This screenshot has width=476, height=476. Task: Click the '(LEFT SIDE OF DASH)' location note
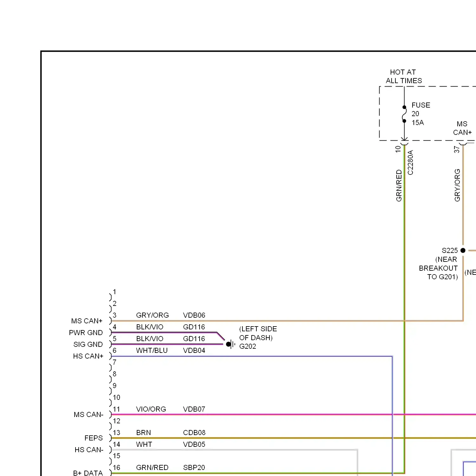(258, 333)
